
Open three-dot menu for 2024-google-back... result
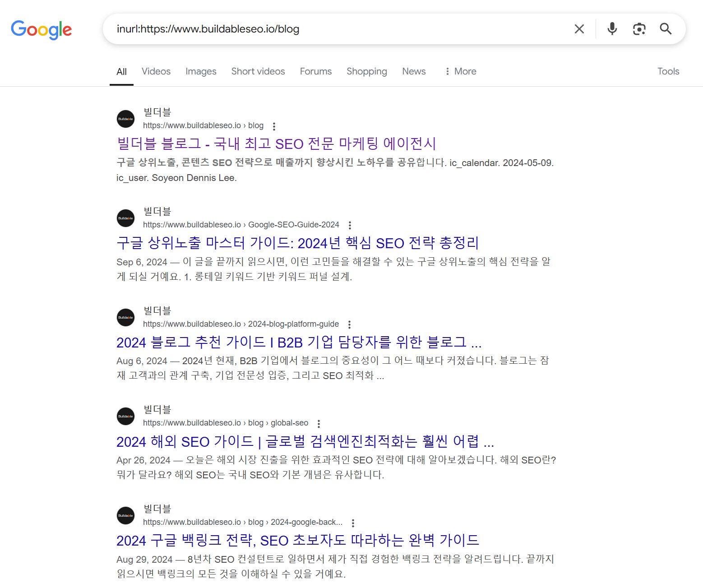pyautogui.click(x=353, y=523)
